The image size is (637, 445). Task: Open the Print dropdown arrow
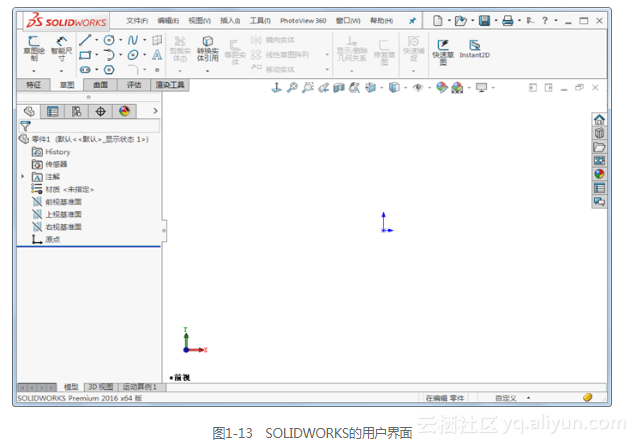[x=520, y=20]
